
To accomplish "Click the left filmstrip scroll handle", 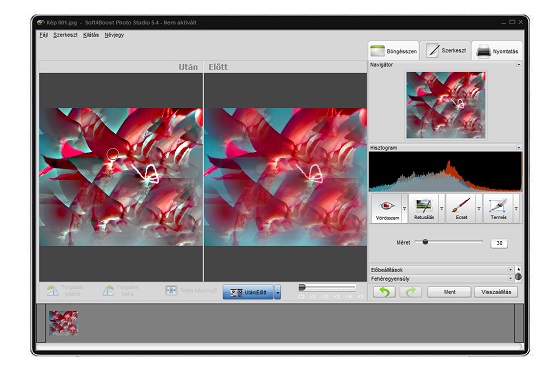I will 41,323.
